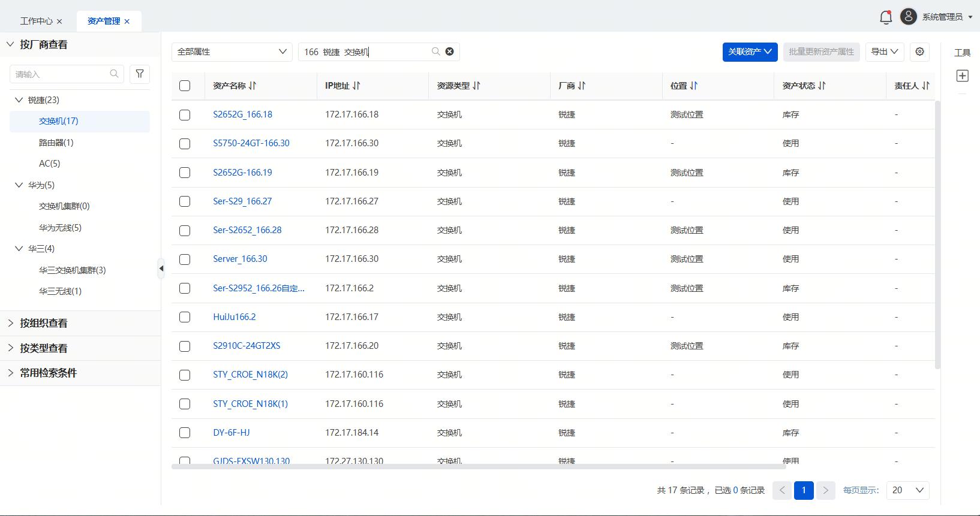The image size is (980, 516).
Task: Open the S2652G_166.18 asset link
Action: click(243, 114)
